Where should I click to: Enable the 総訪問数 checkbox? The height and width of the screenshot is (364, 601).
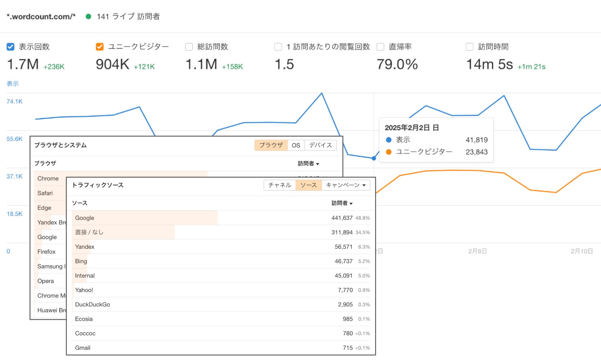189,47
